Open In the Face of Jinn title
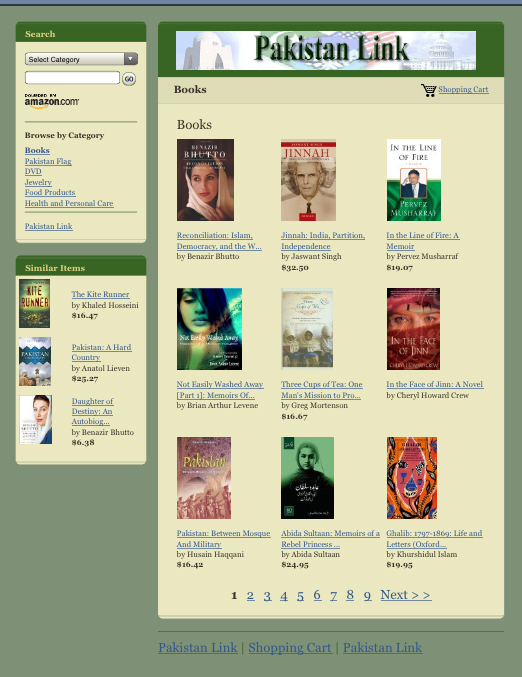Viewport: 522px width, 677px height. point(435,384)
